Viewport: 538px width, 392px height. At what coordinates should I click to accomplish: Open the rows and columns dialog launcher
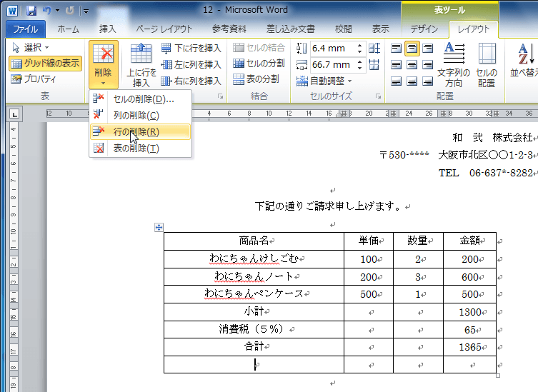click(x=220, y=96)
